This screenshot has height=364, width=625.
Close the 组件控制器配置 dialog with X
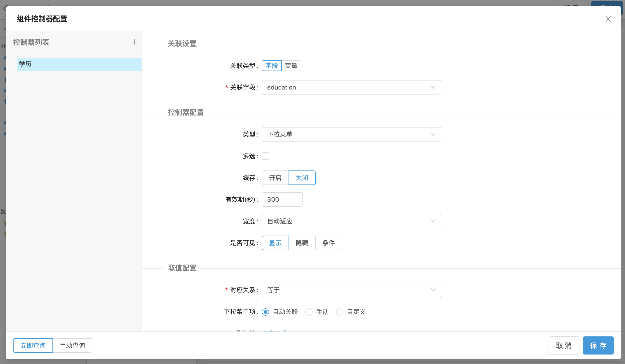(x=608, y=19)
